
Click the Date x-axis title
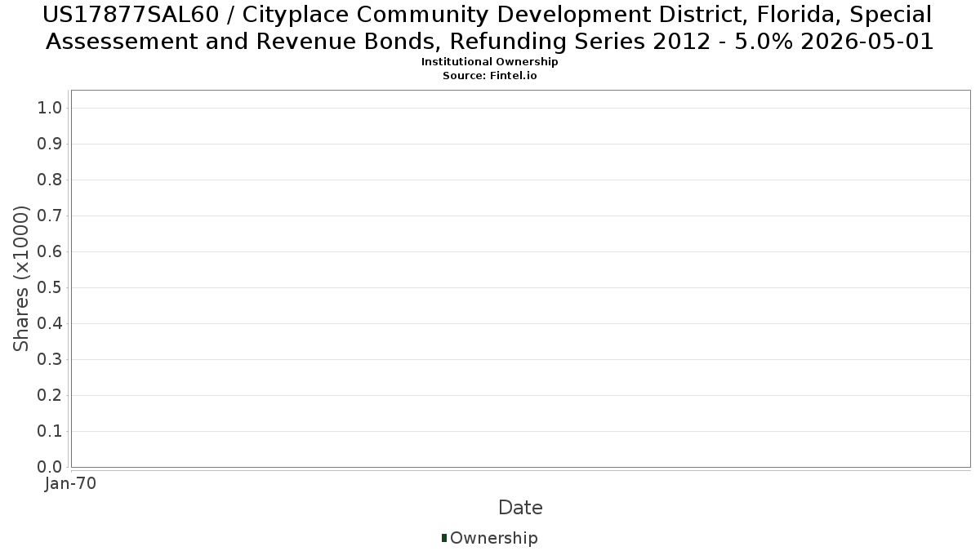point(520,508)
